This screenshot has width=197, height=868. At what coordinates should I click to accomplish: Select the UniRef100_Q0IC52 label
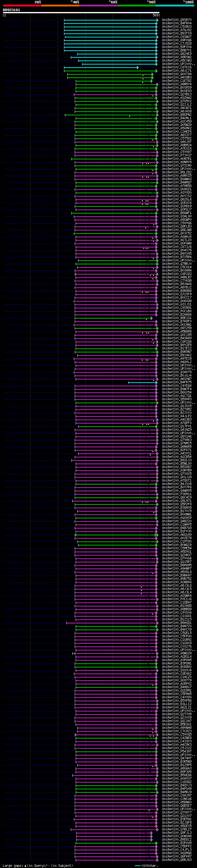[177, 233]
